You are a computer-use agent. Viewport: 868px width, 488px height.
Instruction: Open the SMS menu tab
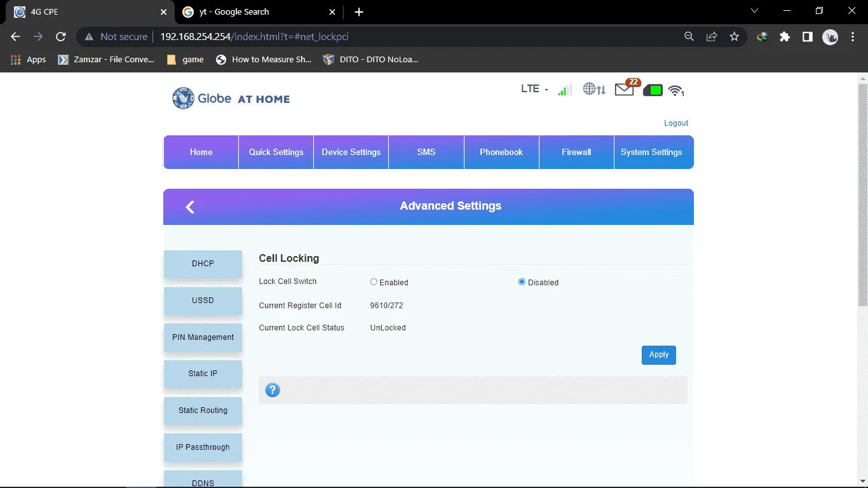(x=426, y=152)
